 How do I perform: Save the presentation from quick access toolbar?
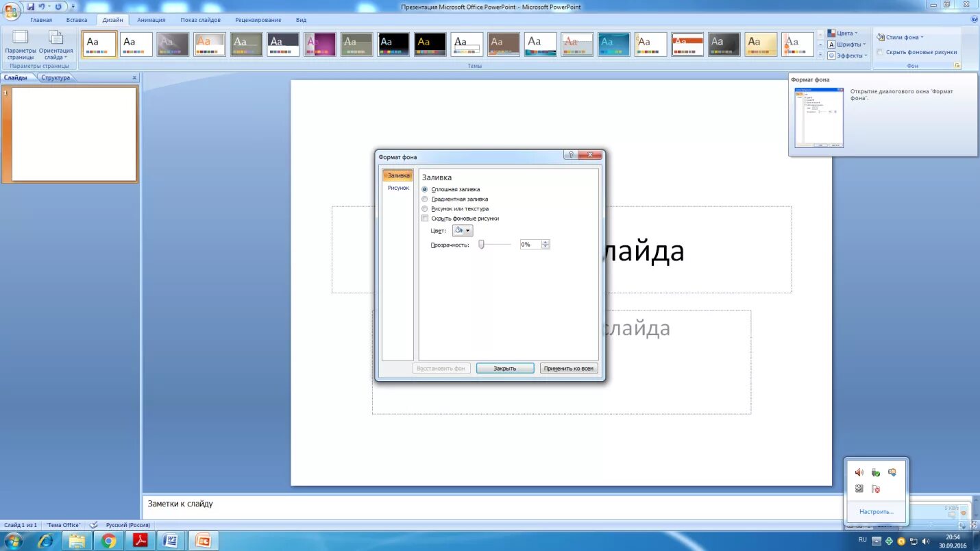pos(30,6)
